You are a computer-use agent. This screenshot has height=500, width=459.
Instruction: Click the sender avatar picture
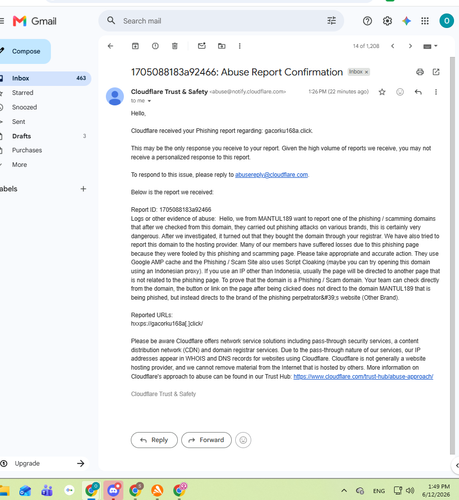tap(115, 96)
